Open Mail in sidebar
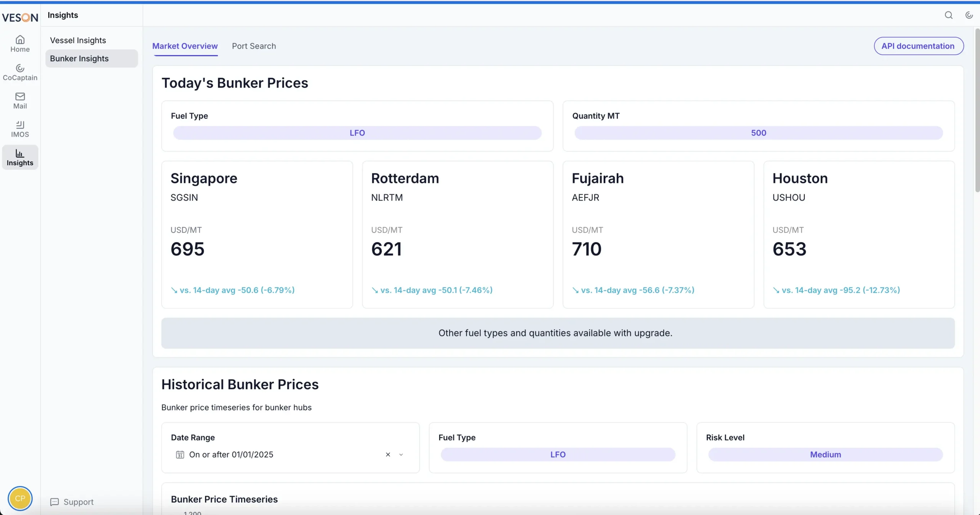Image resolution: width=980 pixels, height=515 pixels. point(20,101)
